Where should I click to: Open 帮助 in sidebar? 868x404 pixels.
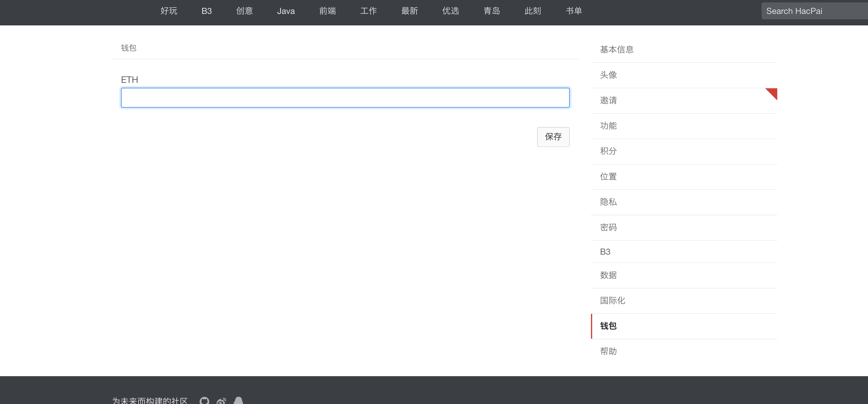608,351
